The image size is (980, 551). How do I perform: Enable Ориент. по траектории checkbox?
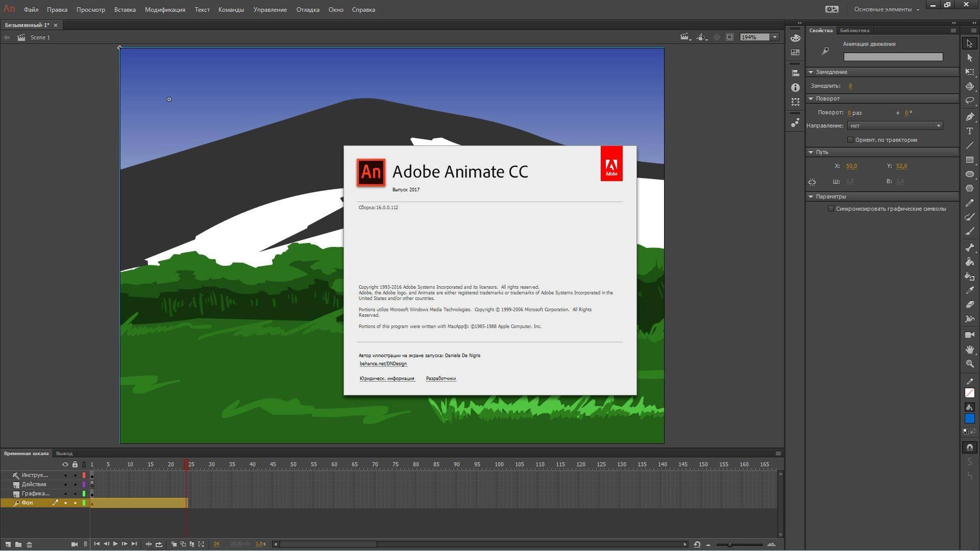850,140
